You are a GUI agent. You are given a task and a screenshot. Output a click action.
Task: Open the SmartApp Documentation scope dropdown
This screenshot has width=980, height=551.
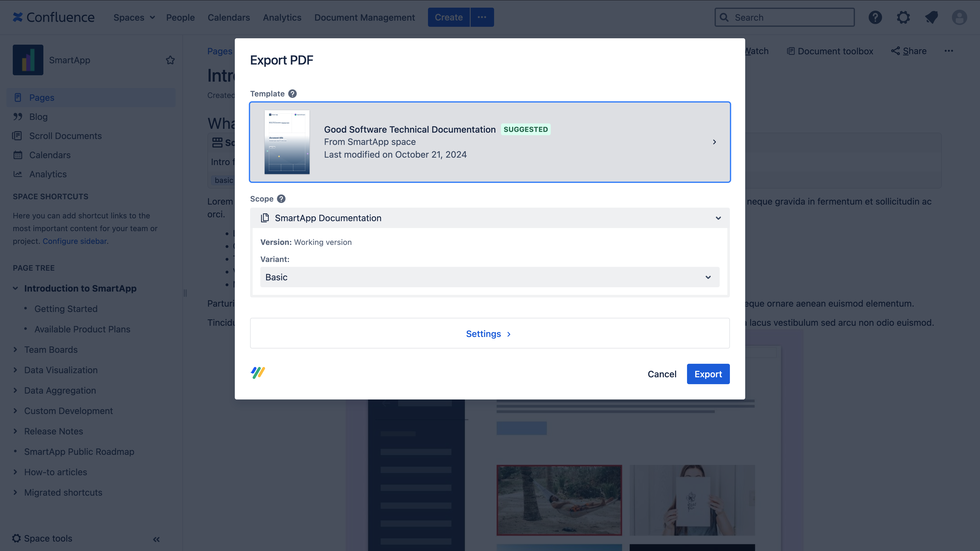click(x=490, y=218)
